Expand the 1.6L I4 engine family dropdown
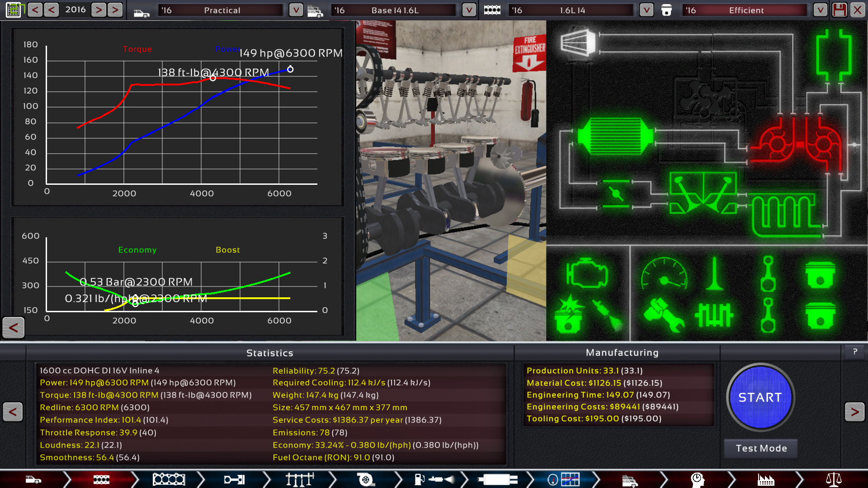This screenshot has width=868, height=488. click(646, 10)
